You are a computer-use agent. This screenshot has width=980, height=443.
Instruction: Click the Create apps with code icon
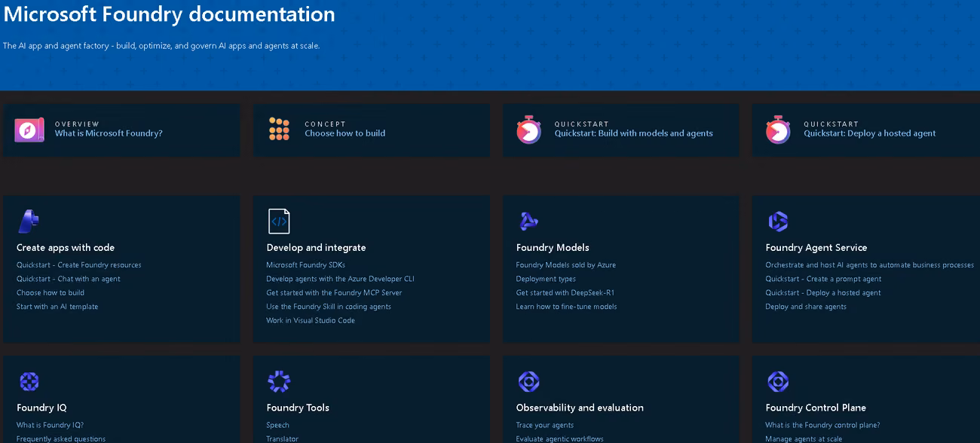[x=28, y=221]
